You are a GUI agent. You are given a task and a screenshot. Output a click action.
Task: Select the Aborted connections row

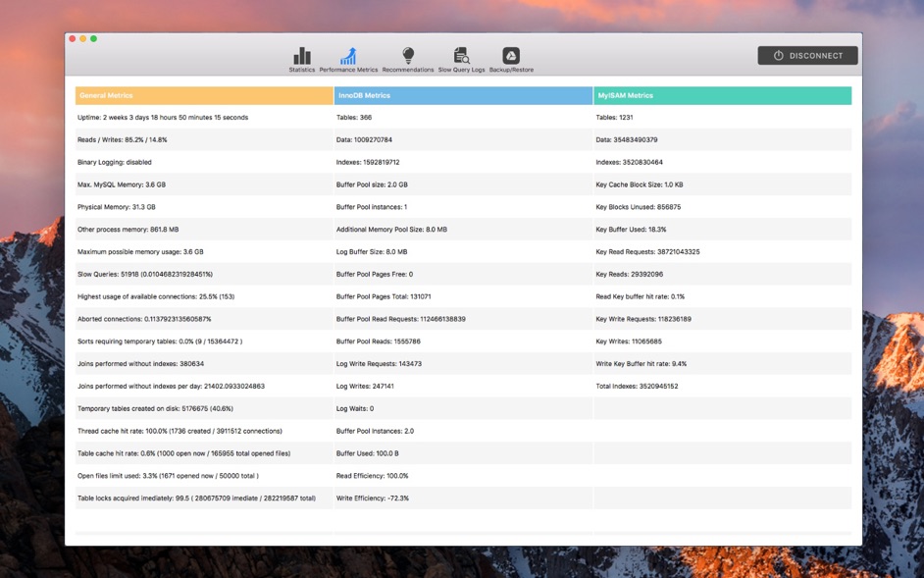point(204,319)
